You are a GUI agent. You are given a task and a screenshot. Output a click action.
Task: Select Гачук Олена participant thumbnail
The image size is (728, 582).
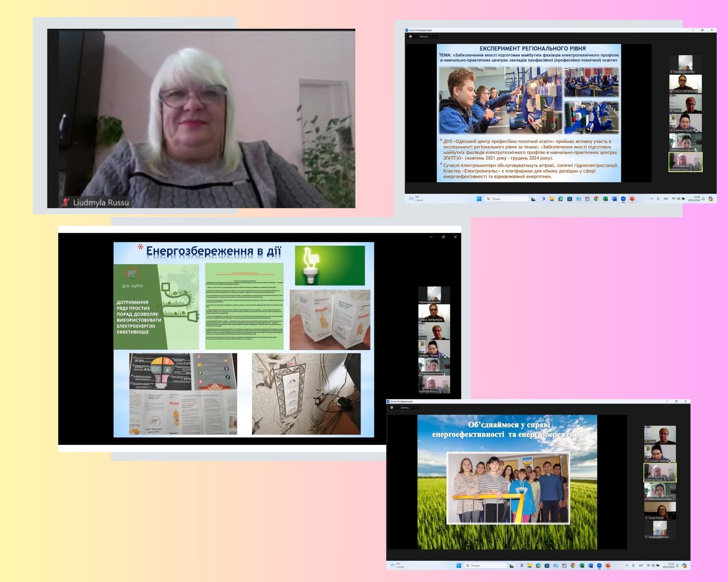pyautogui.click(x=660, y=511)
